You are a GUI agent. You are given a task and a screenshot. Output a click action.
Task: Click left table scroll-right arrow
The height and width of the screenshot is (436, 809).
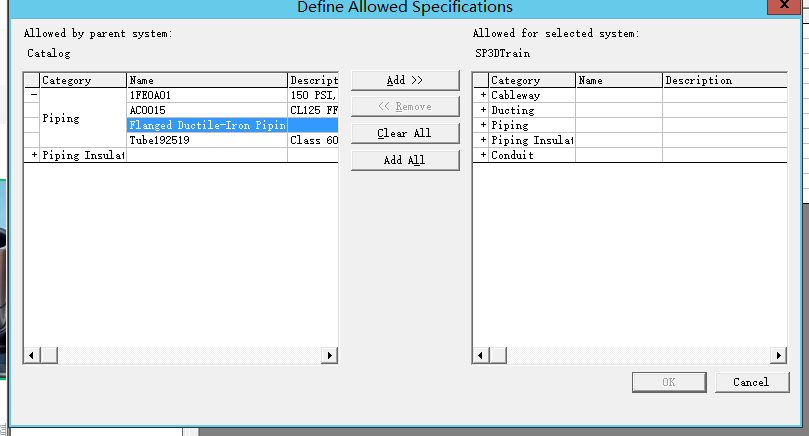(x=329, y=355)
